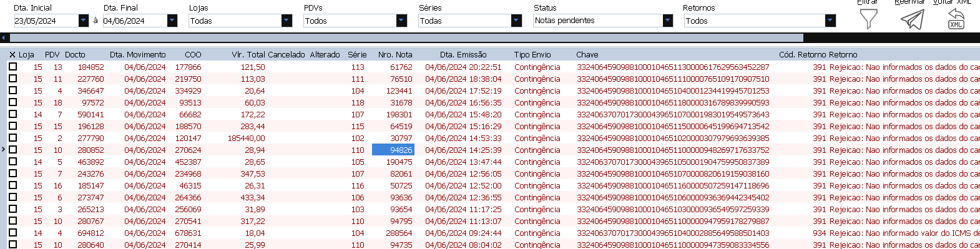
Task: Tick the checkbox for Docto 184852
Action: coord(12,67)
